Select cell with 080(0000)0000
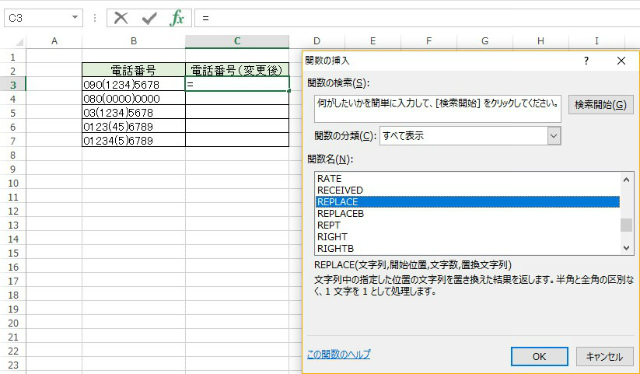This screenshot has width=640, height=374. [133, 98]
